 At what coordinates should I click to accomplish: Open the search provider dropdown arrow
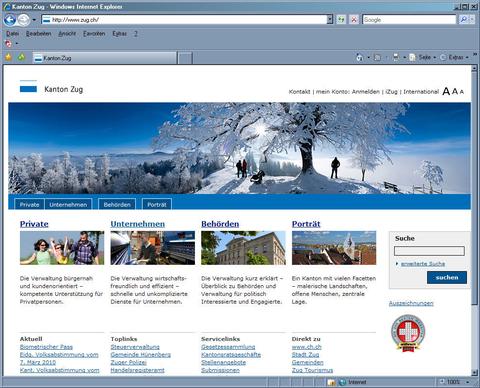[x=472, y=20]
